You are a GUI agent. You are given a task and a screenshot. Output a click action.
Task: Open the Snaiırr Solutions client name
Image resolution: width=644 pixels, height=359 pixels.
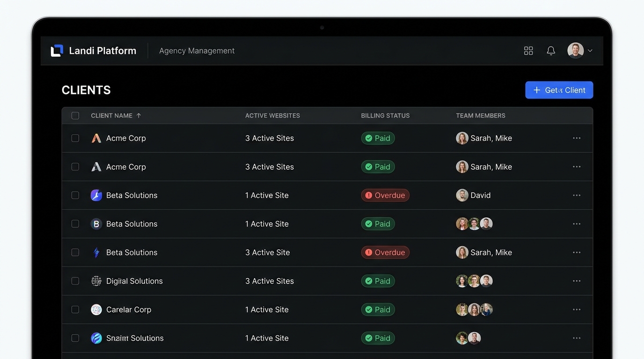coord(135,338)
